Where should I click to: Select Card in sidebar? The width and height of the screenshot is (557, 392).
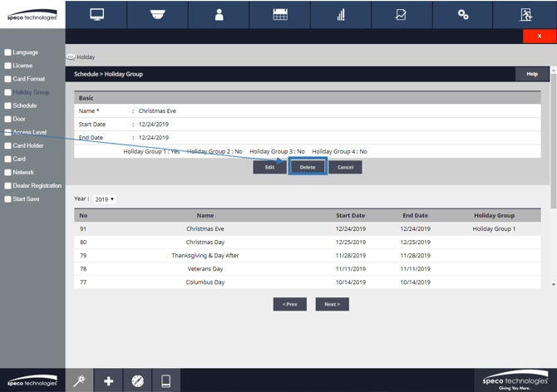coord(19,159)
